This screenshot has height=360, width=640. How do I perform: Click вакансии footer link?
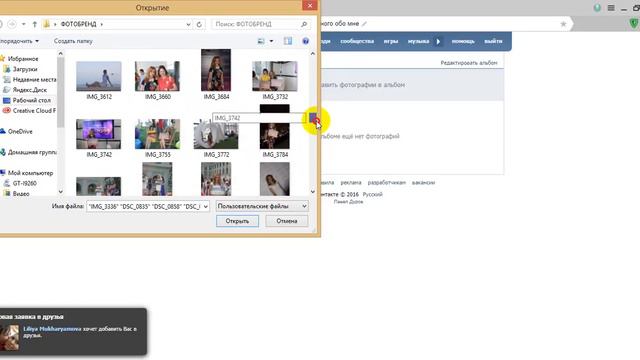coord(423,182)
